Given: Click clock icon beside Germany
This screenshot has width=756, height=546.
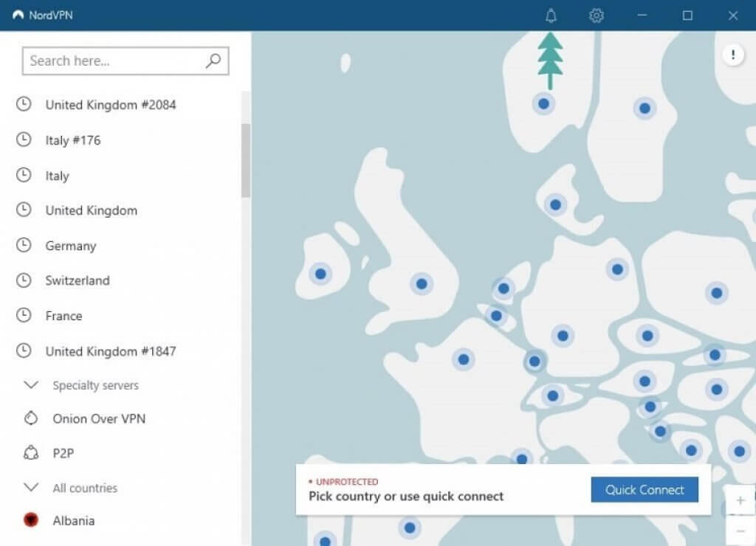Looking at the screenshot, I should pos(24,245).
